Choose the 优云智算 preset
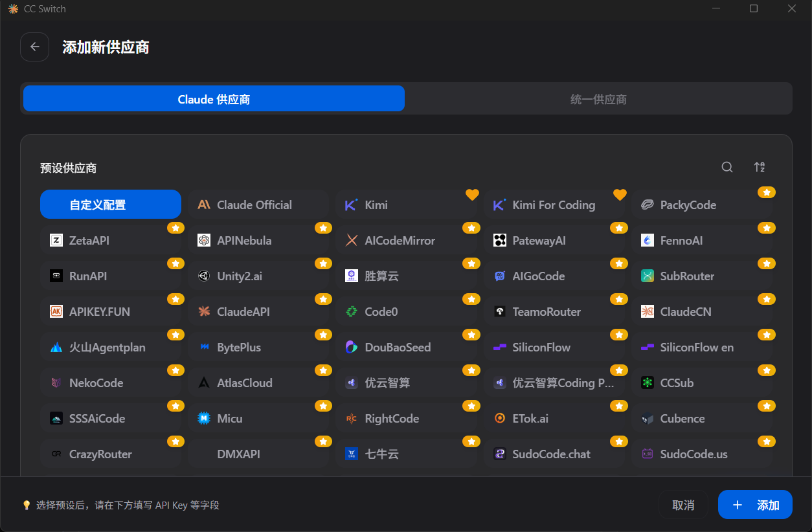Viewport: 812px width, 532px height. tap(406, 382)
